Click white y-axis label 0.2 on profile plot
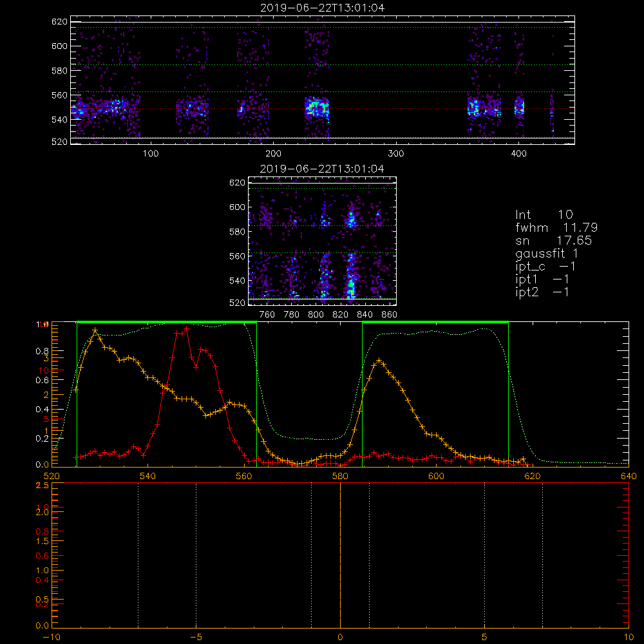This screenshot has height=644, width=644. (x=43, y=438)
